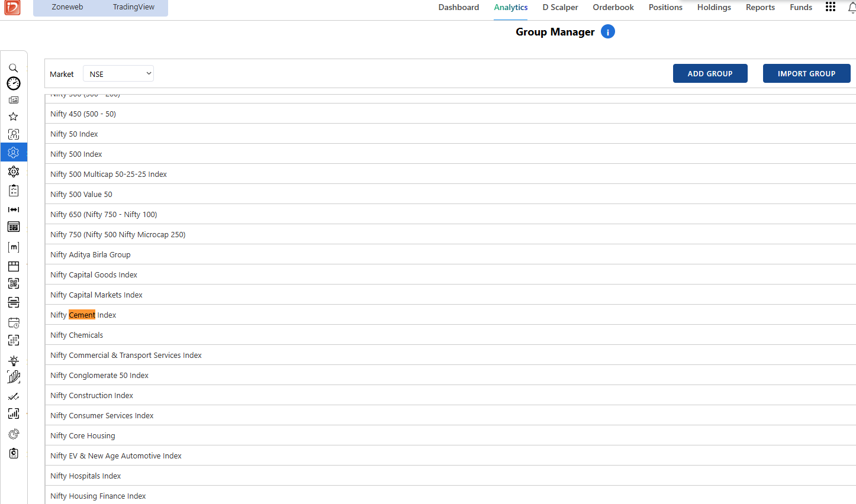This screenshot has width=856, height=504.
Task: Open the bracketed m sidebar icon
Action: tap(14, 247)
